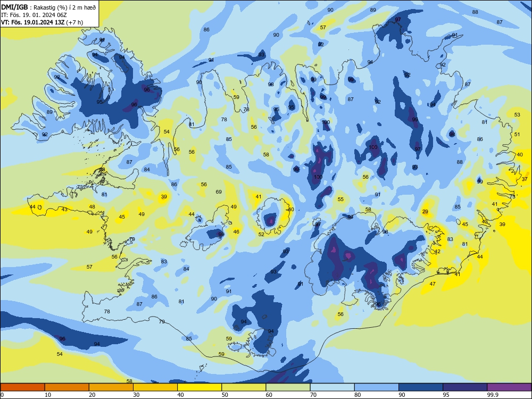The width and height of the screenshot is (532, 399).
Task: Select the humidity value 46 on the map
Action: point(236,232)
